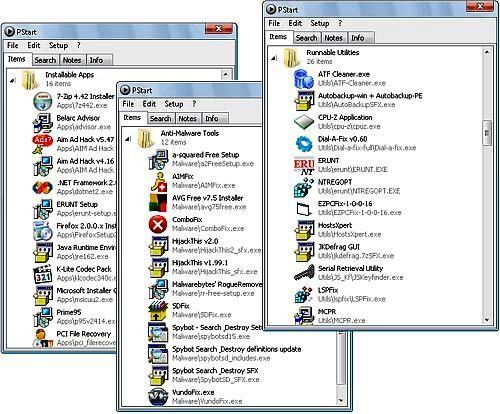This screenshot has width=500, height=414.
Task: Open the File menu in Runnable Utilities window
Action: (274, 23)
